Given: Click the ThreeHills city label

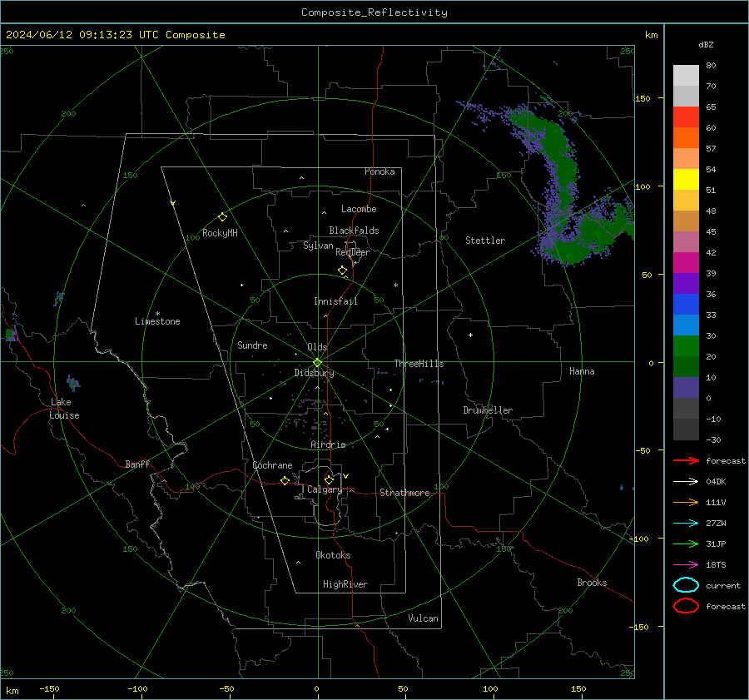Looking at the screenshot, I should 419,364.
